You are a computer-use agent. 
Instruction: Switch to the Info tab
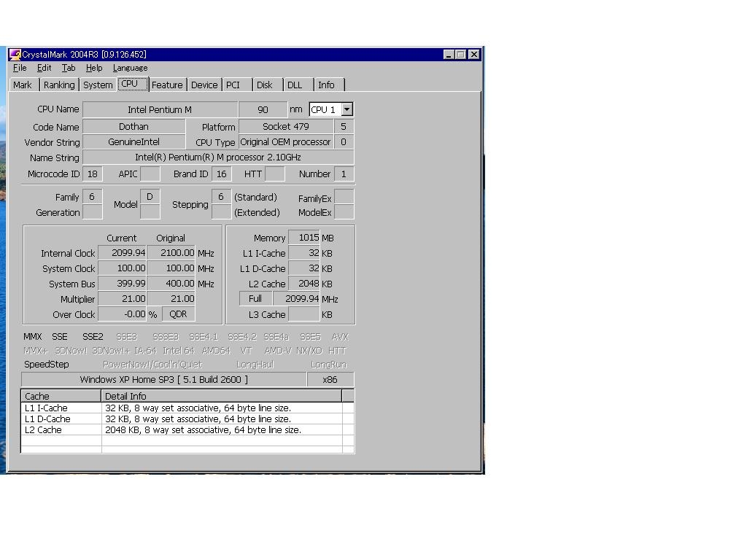[329, 85]
